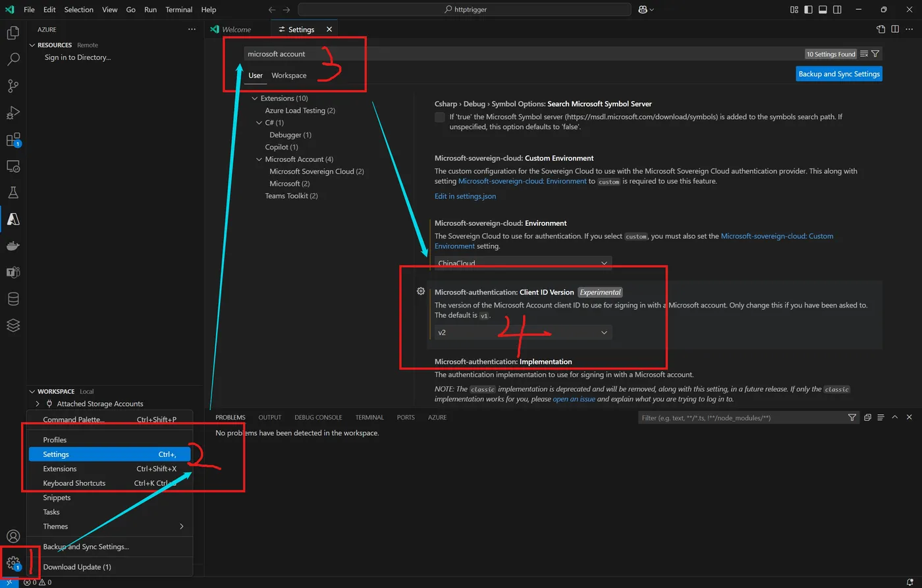
Task: Open the settings search filter funnel
Action: (875, 54)
